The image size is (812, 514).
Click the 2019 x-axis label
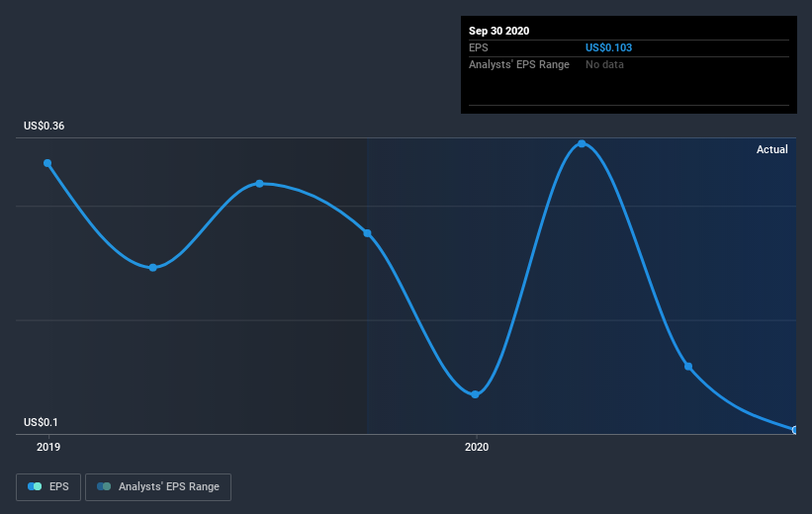48,447
